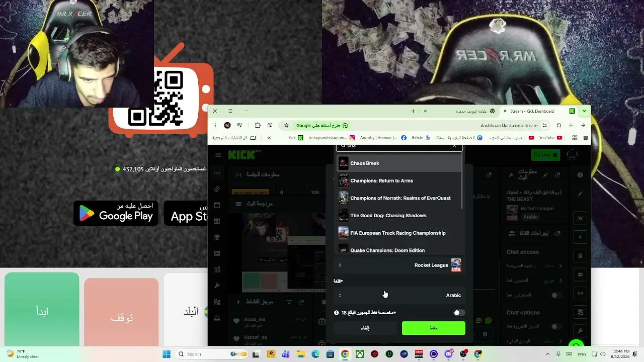This screenshot has width=644, height=362.
Task: Open the Instagram bookmark
Action: click(x=331, y=138)
